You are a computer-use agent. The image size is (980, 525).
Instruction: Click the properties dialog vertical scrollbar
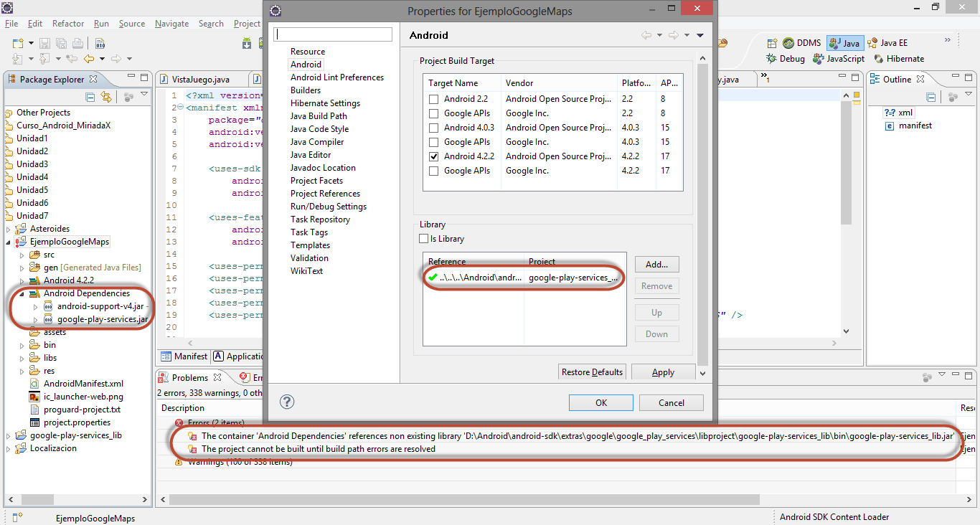point(702,215)
